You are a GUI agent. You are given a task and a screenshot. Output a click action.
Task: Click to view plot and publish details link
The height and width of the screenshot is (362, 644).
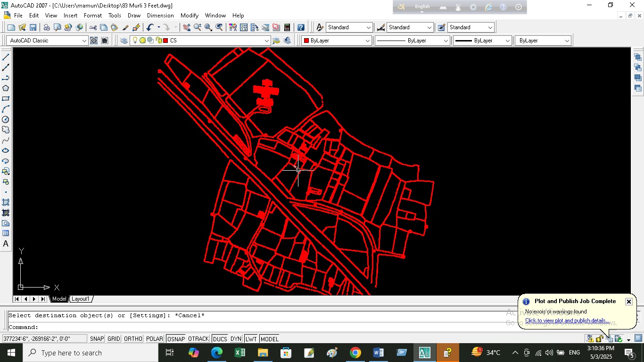pyautogui.click(x=567, y=321)
